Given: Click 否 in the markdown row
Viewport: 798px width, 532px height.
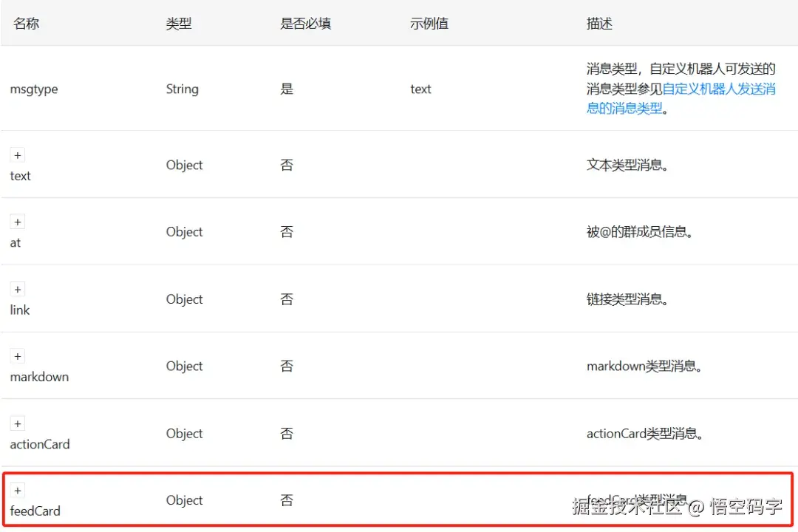Looking at the screenshot, I should tap(287, 366).
